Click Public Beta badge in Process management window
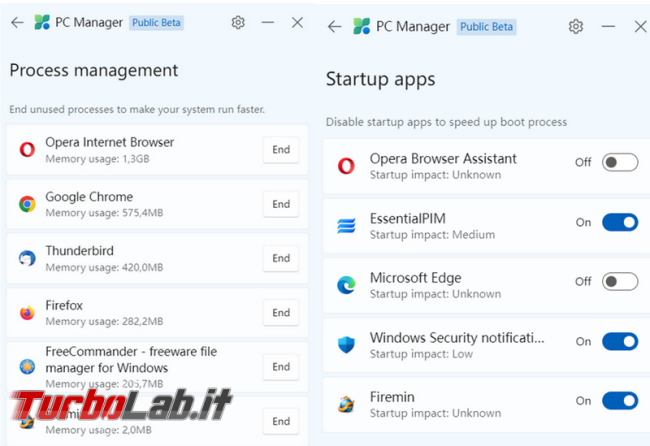Image resolution: width=650 pixels, height=446 pixels. tap(156, 22)
